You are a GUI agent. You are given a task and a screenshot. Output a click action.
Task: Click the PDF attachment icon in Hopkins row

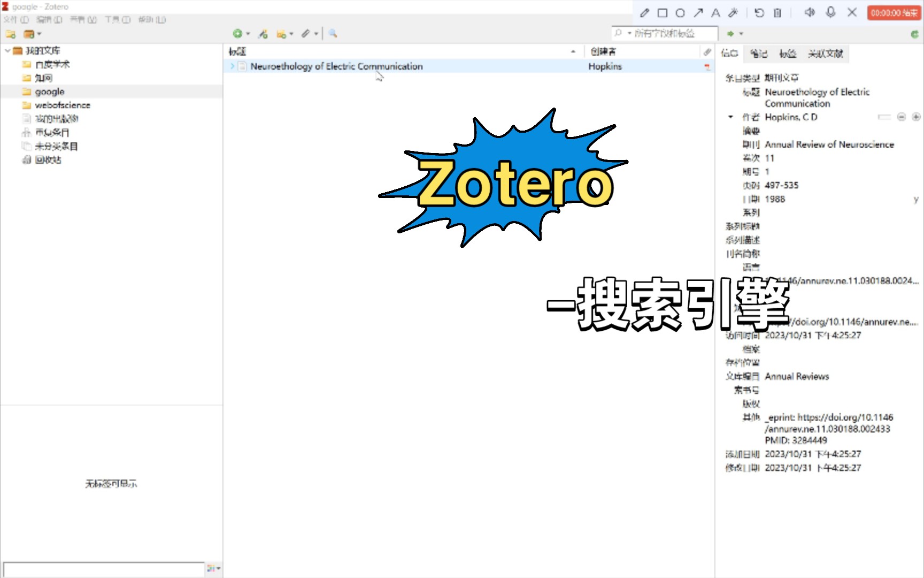click(707, 66)
